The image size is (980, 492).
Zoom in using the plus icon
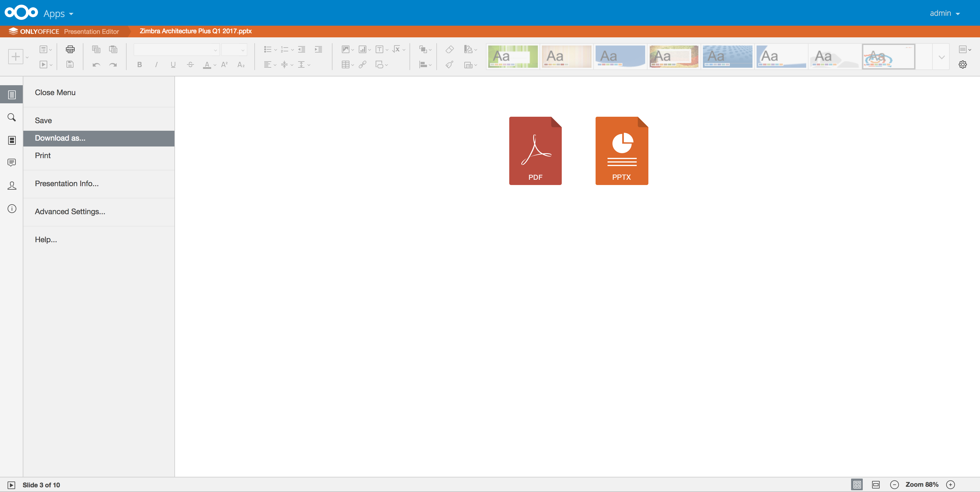(x=950, y=485)
